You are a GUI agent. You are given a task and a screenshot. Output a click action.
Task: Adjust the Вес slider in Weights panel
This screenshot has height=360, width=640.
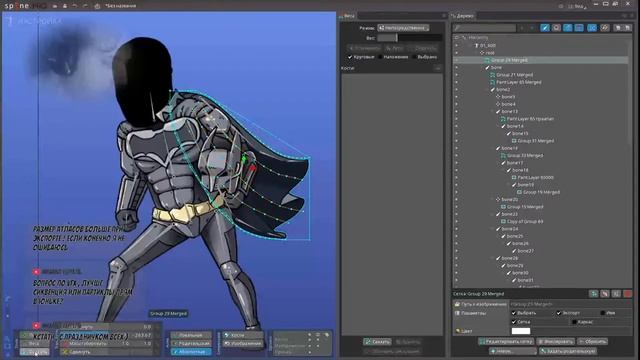(409, 38)
